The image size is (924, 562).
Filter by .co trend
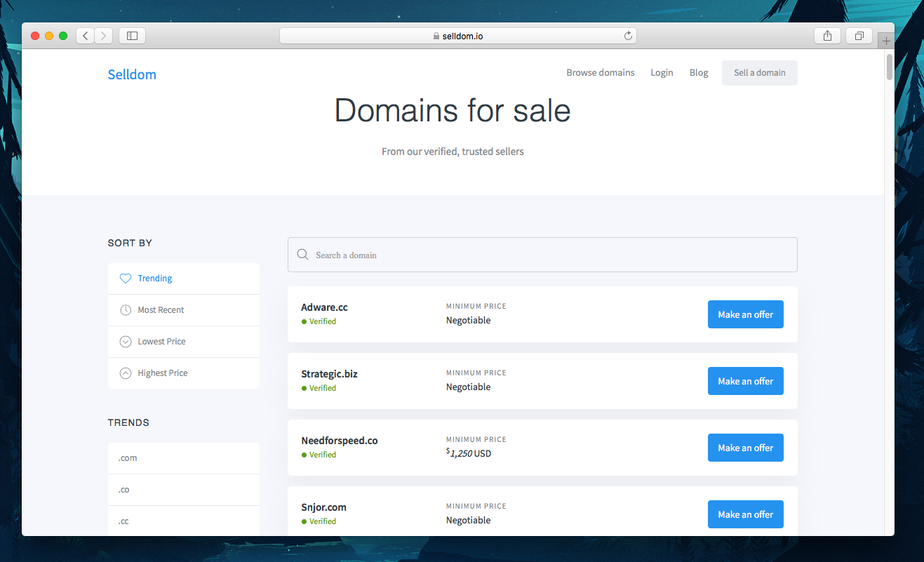coord(184,490)
